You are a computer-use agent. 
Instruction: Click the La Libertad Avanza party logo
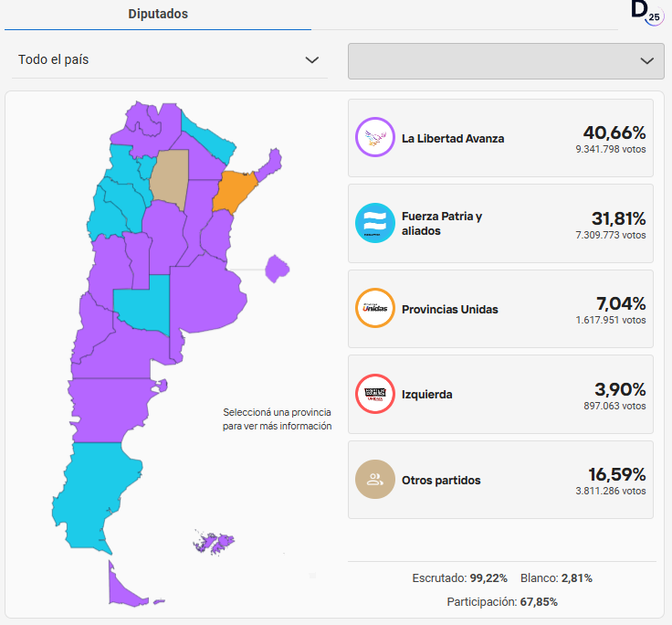tap(374, 138)
